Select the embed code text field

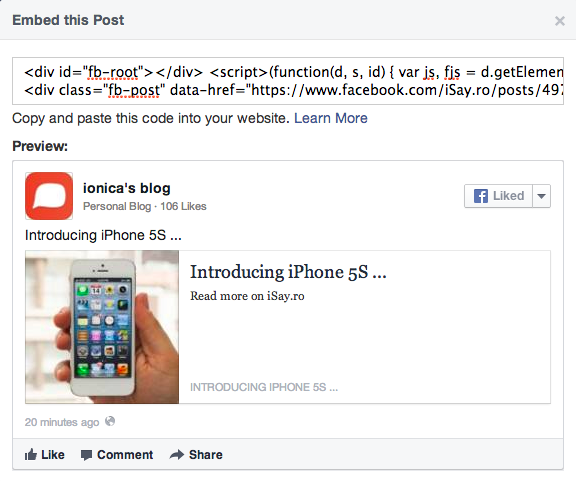(x=288, y=81)
